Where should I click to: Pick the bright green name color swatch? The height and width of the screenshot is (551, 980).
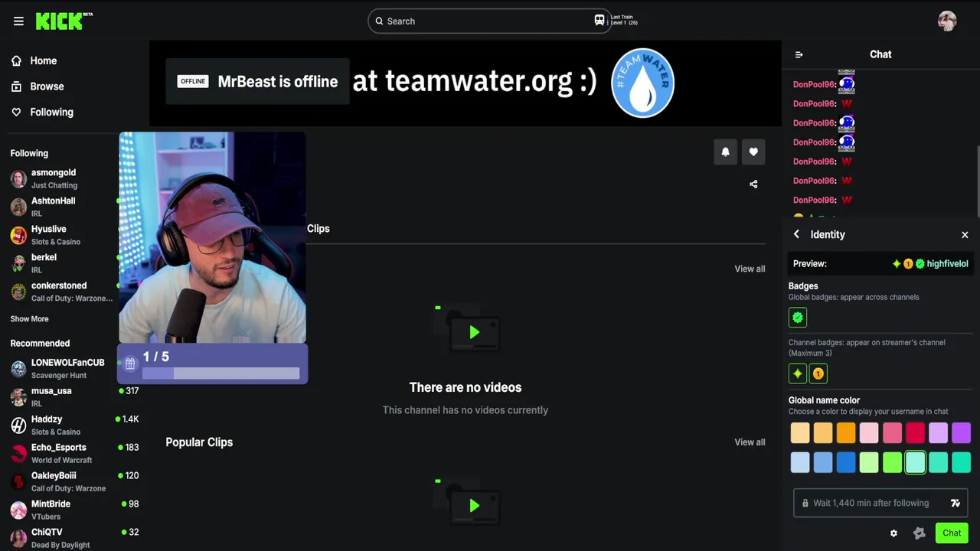[892, 462]
